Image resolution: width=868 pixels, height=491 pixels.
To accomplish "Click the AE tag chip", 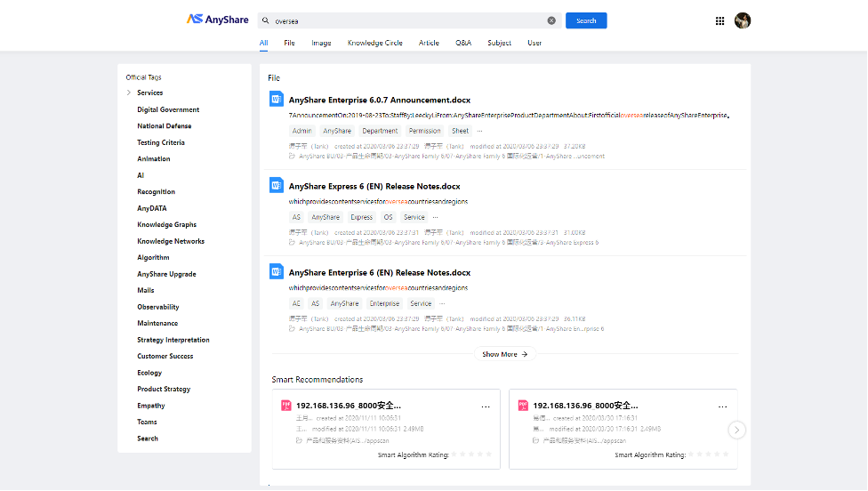I will click(x=296, y=304).
